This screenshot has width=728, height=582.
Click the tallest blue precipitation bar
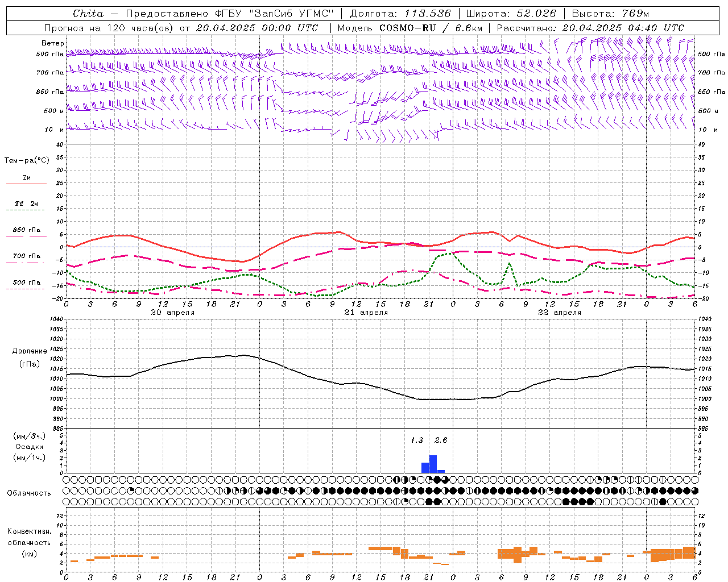433,464
